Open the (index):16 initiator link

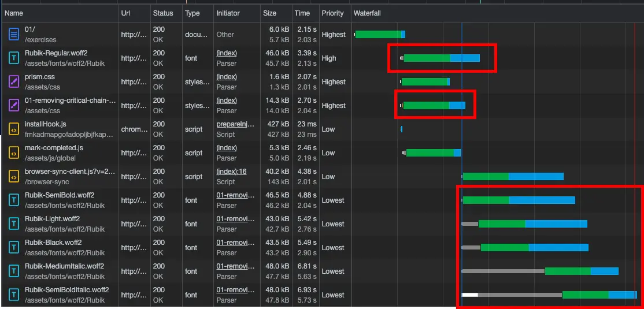[x=231, y=172]
